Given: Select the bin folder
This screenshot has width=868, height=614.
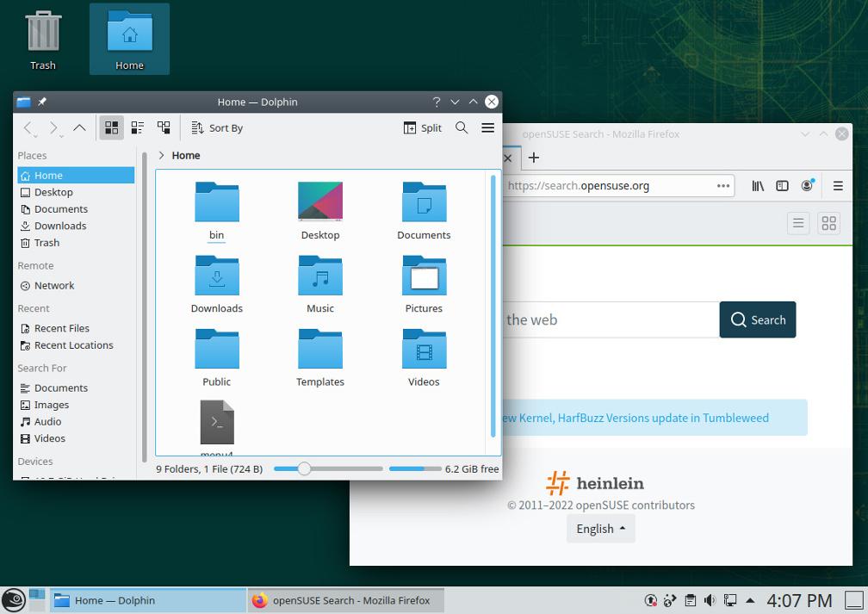Looking at the screenshot, I should 217,211.
